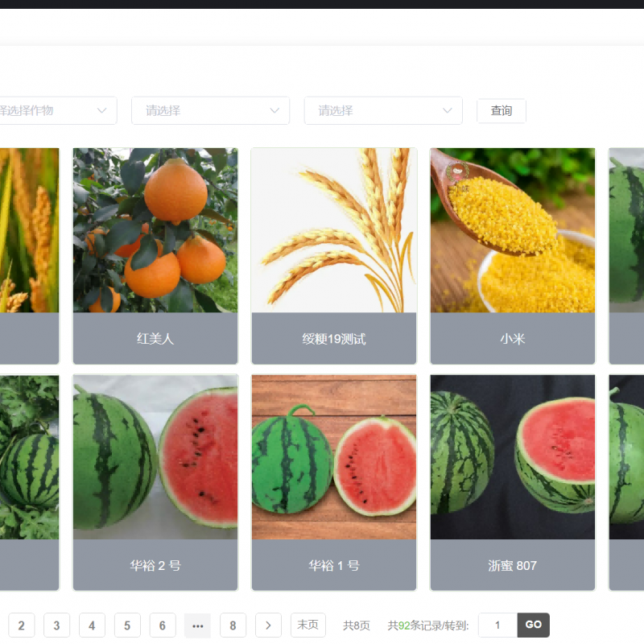The width and height of the screenshot is (644, 644).
Task: Click the page number input field
Action: (x=497, y=625)
